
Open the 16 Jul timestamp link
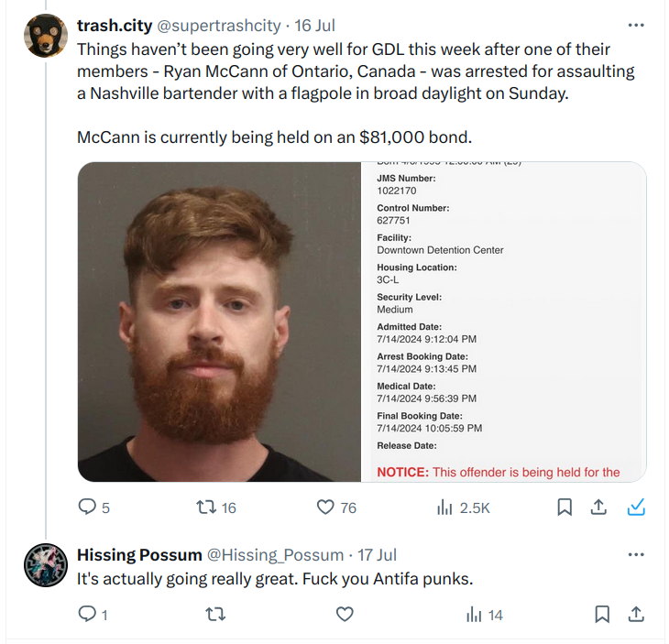[x=314, y=26]
